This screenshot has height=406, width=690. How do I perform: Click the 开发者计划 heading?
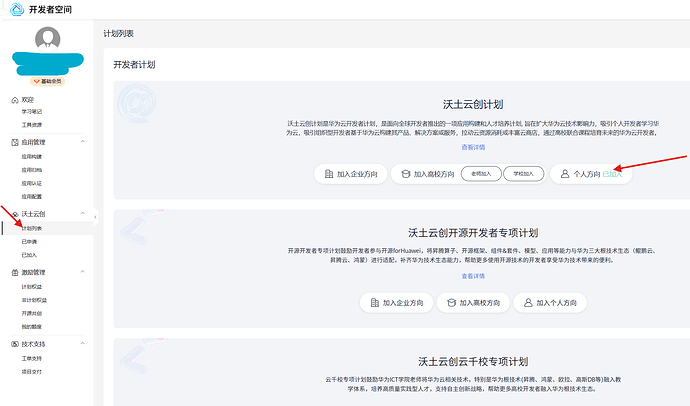coord(134,65)
